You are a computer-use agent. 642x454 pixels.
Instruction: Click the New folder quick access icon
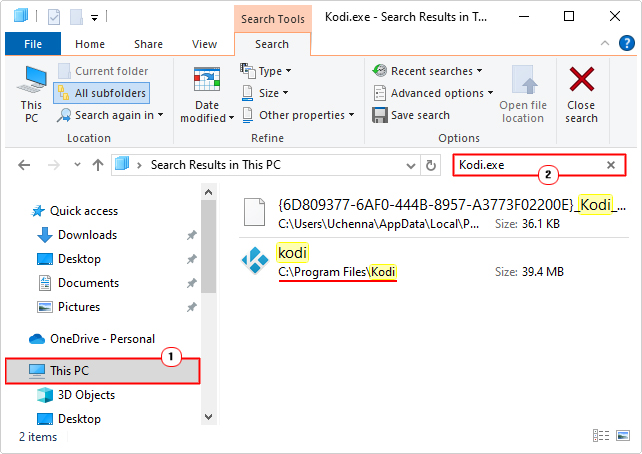coord(77,17)
